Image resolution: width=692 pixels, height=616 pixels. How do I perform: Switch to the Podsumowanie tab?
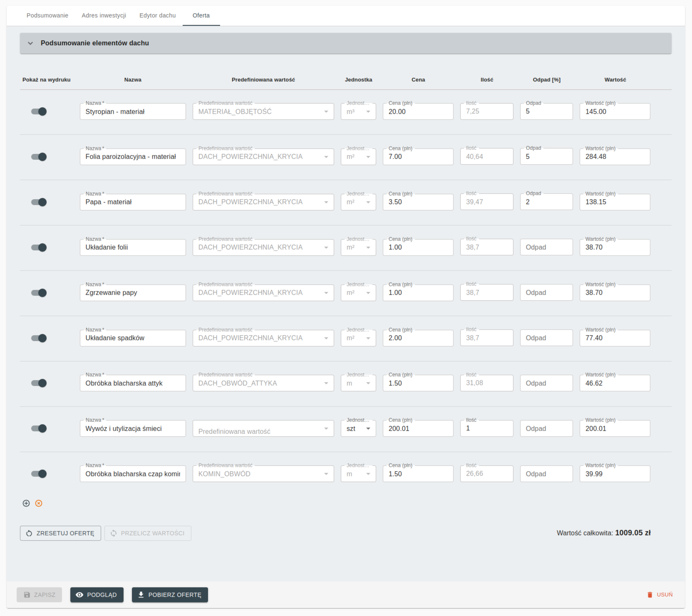(x=47, y=16)
